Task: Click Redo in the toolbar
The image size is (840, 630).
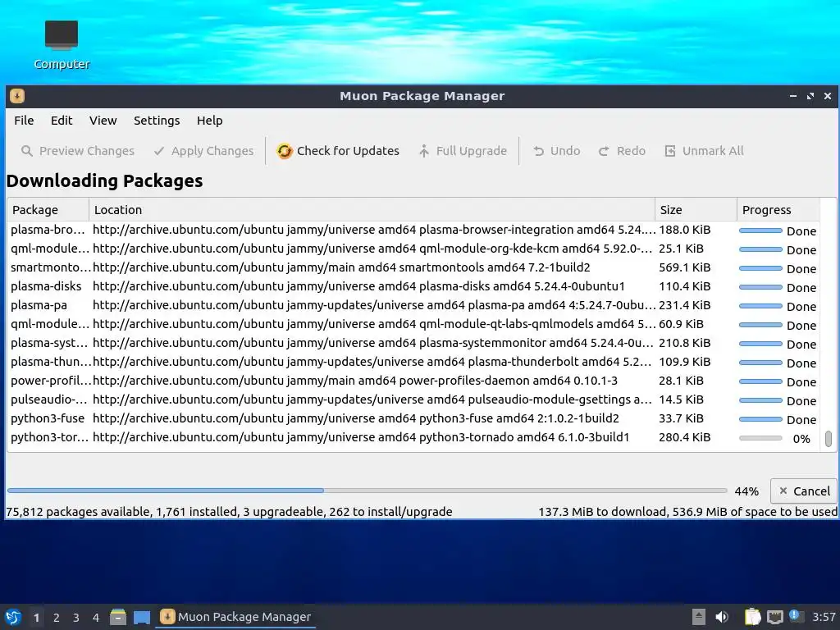Action: pyautogui.click(x=622, y=151)
